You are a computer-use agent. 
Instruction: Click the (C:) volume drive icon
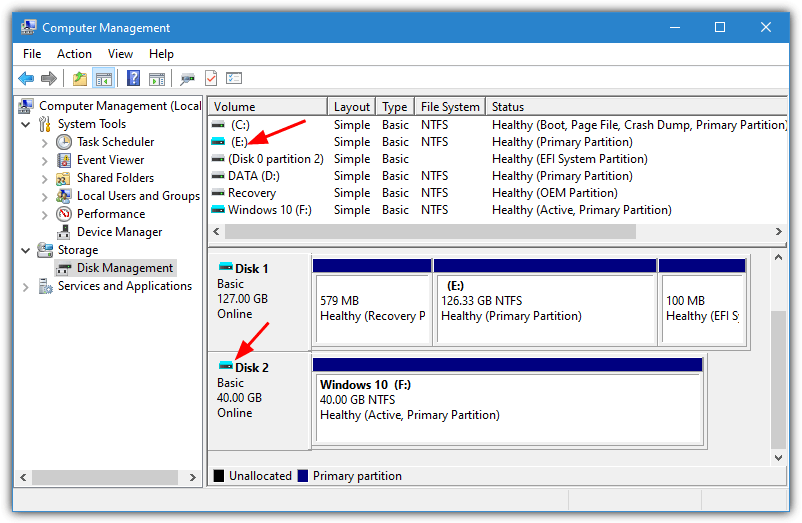218,125
